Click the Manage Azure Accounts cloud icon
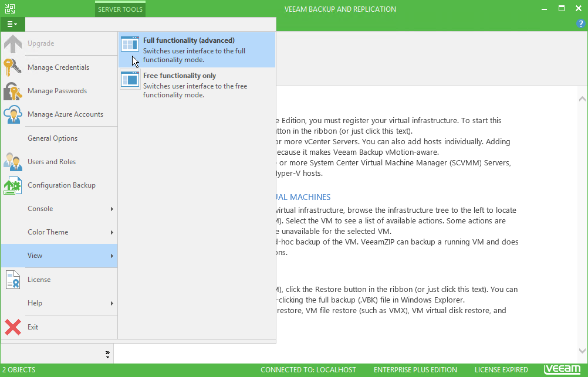The image size is (588, 377). pyautogui.click(x=12, y=114)
